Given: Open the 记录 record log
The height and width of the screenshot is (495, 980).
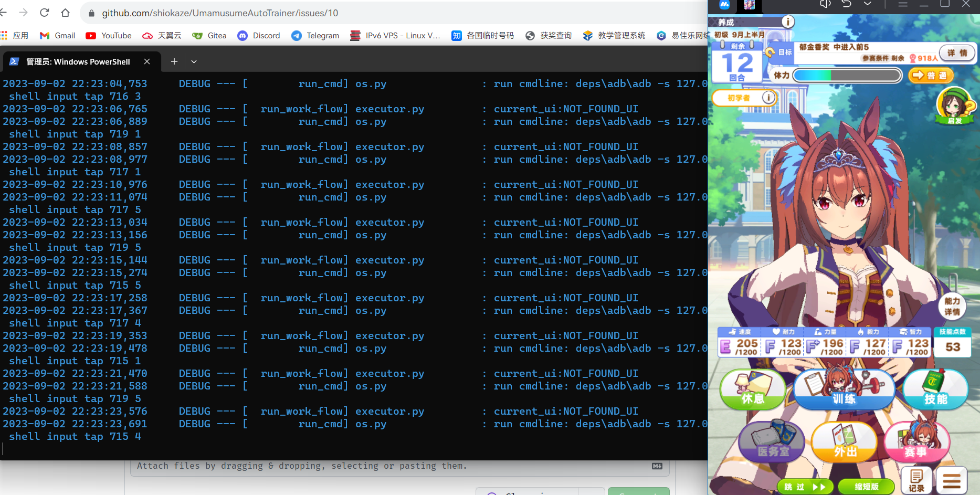Looking at the screenshot, I should click(x=916, y=479).
